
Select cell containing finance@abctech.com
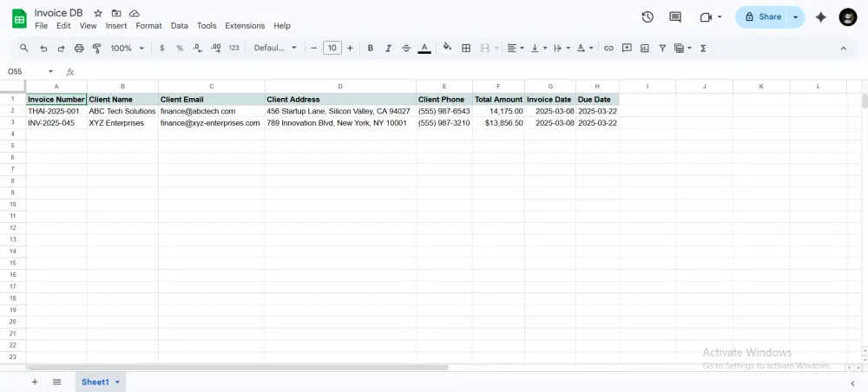click(x=212, y=111)
